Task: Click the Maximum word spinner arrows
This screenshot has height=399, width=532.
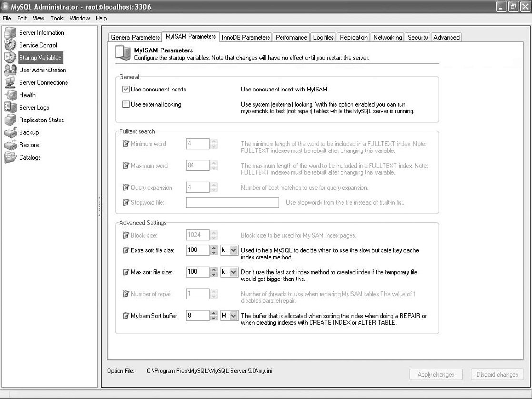Action: (x=214, y=166)
